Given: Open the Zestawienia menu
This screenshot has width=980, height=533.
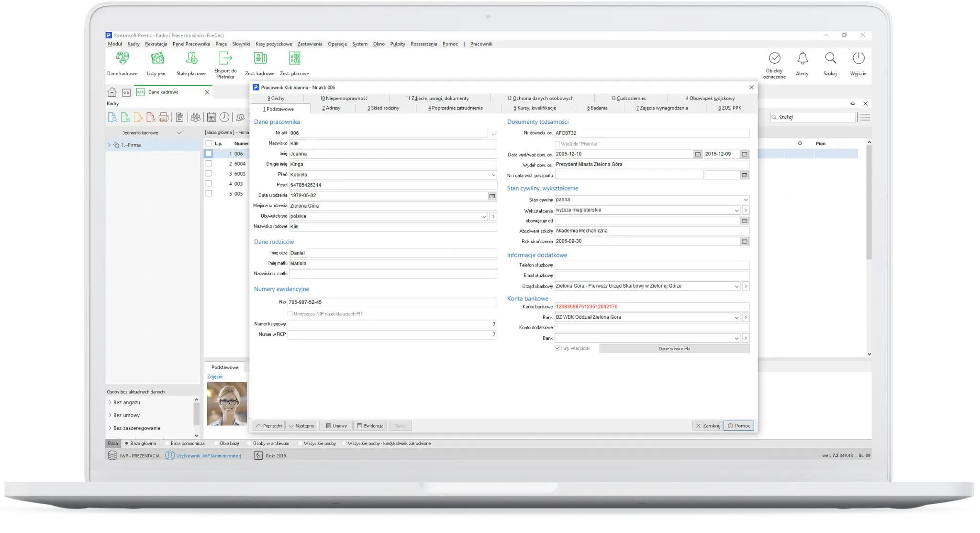Looking at the screenshot, I should [x=310, y=44].
